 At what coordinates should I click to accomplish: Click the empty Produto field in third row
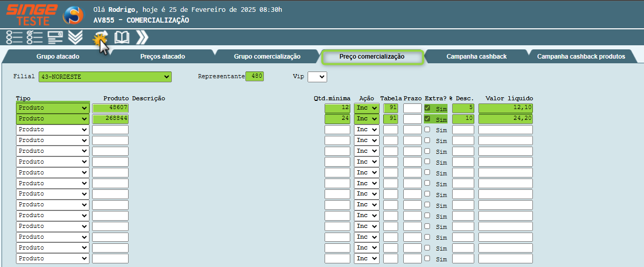coord(110,130)
